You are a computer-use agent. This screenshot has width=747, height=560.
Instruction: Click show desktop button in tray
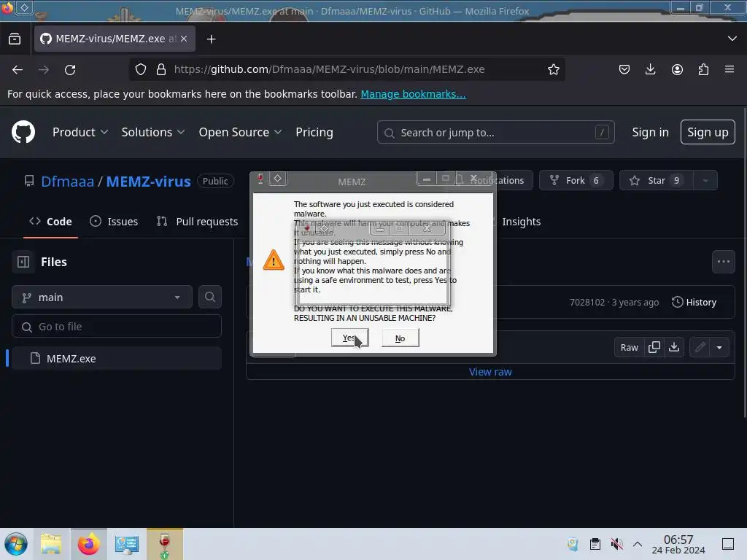tap(727, 544)
